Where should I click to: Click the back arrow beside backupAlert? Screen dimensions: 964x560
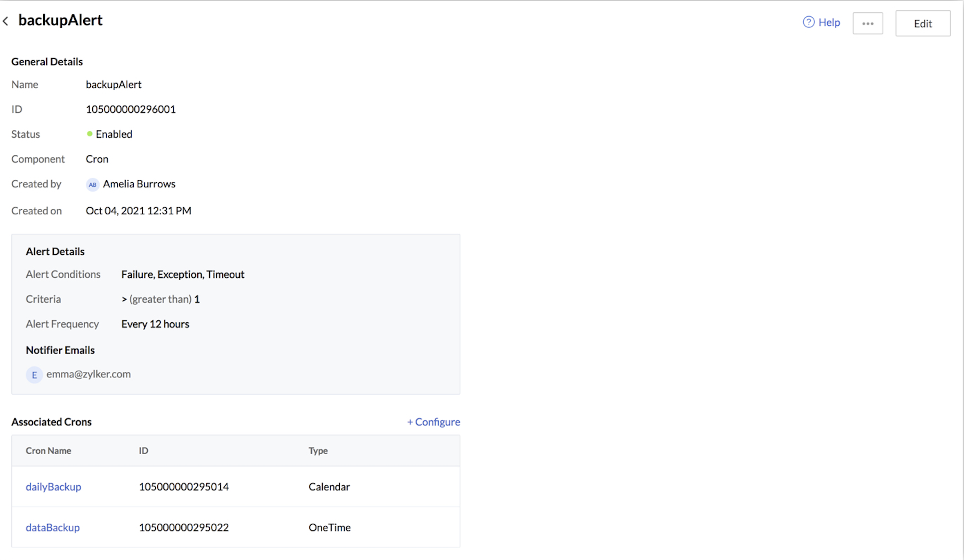(x=5, y=21)
